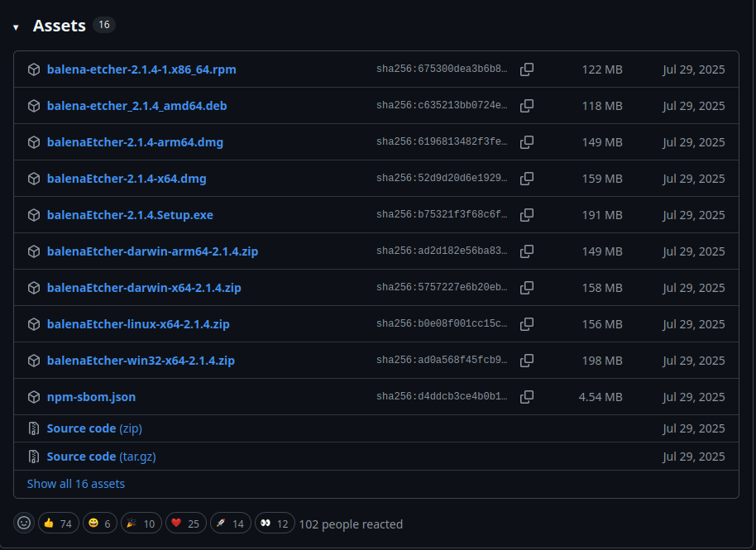Click the package icon next to balenaEtcher-darwin-arm64-2.1.4.zip
This screenshot has height=550, width=756.
(x=34, y=251)
